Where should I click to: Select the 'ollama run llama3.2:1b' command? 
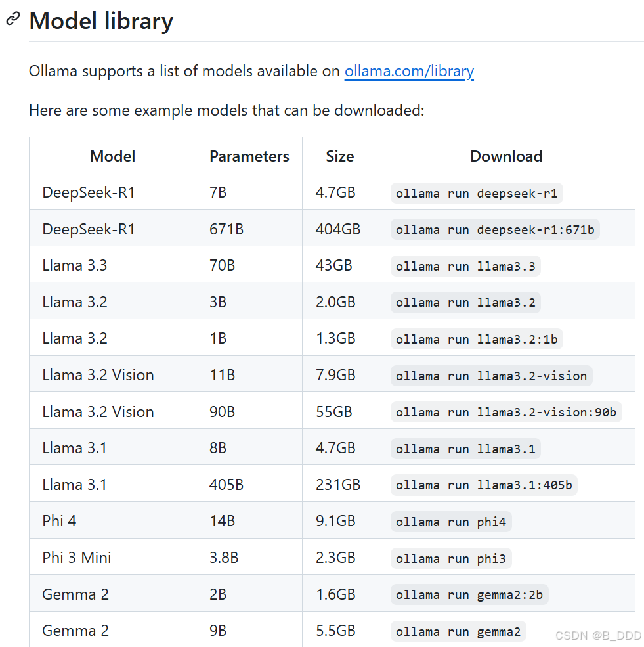[477, 339]
